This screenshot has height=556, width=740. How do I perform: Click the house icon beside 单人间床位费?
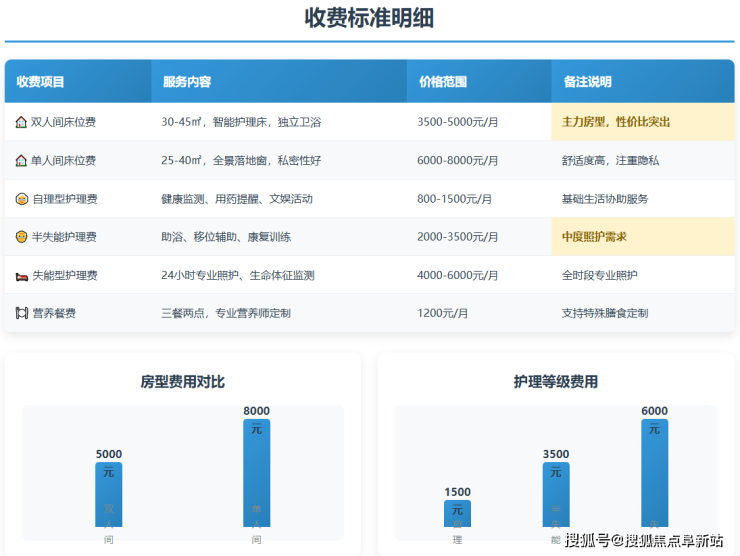pos(21,160)
